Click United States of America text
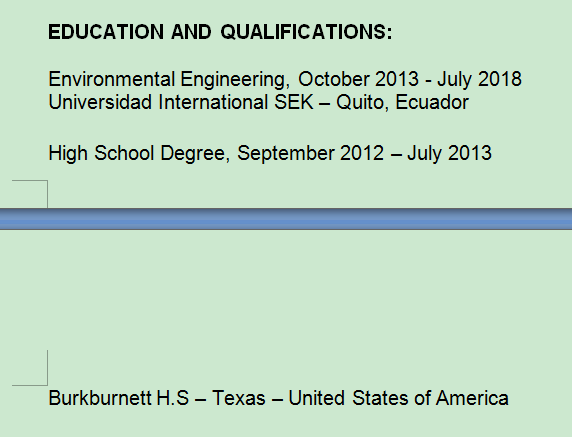The height and width of the screenshot is (437, 572). click(398, 398)
